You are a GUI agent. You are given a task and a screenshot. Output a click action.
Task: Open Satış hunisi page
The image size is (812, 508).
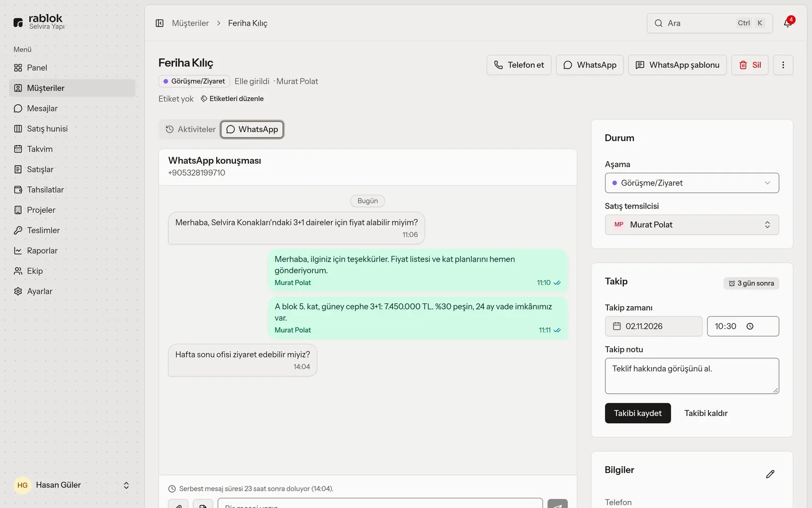(72, 129)
